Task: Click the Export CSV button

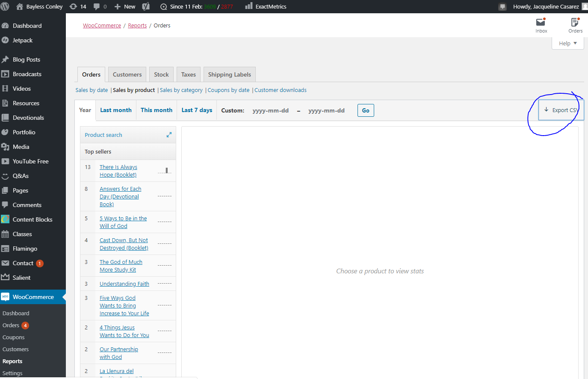Action: coord(561,110)
